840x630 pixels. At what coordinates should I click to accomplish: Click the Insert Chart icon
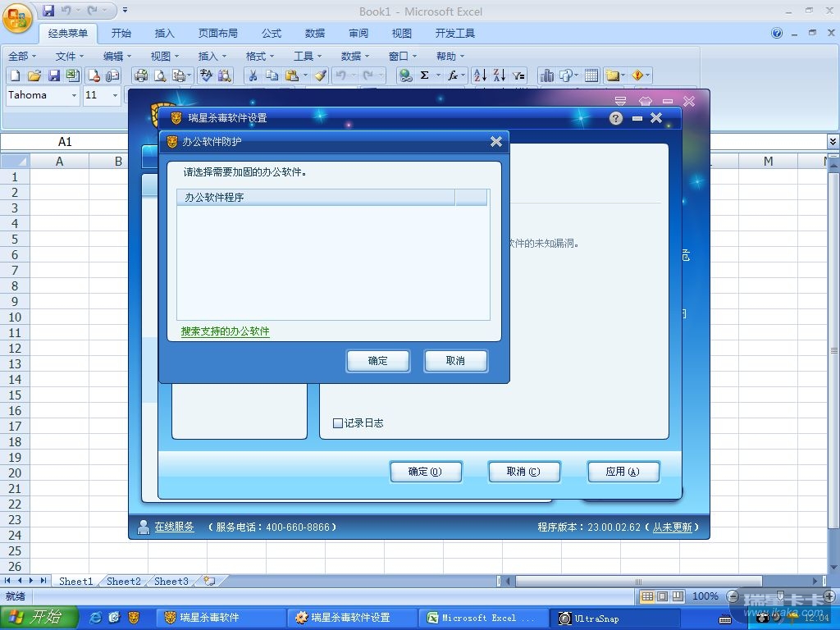(546, 75)
